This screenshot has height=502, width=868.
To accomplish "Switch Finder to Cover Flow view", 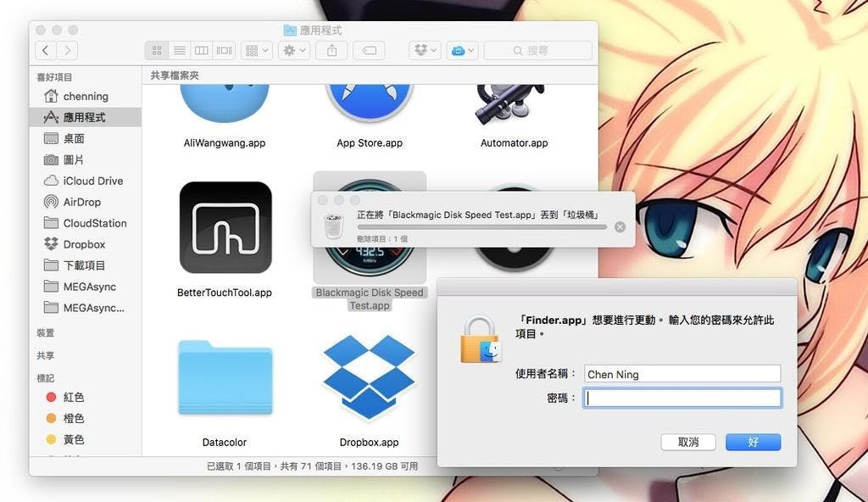I will tap(224, 50).
